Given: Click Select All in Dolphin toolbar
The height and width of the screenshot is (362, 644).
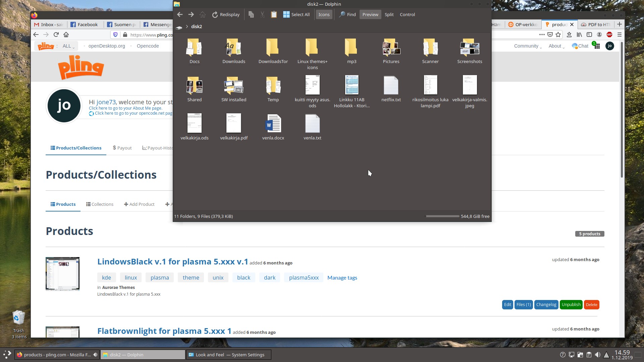Looking at the screenshot, I should pyautogui.click(x=296, y=14).
